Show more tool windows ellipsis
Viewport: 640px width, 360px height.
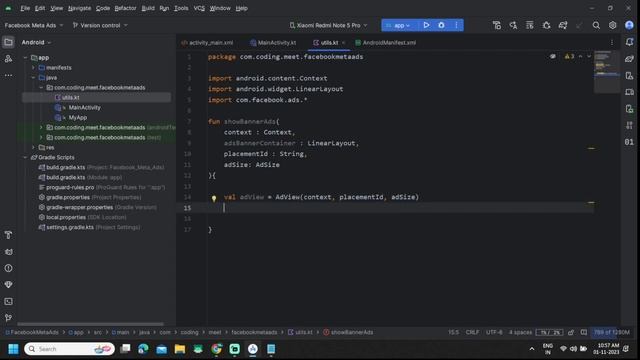point(8,76)
